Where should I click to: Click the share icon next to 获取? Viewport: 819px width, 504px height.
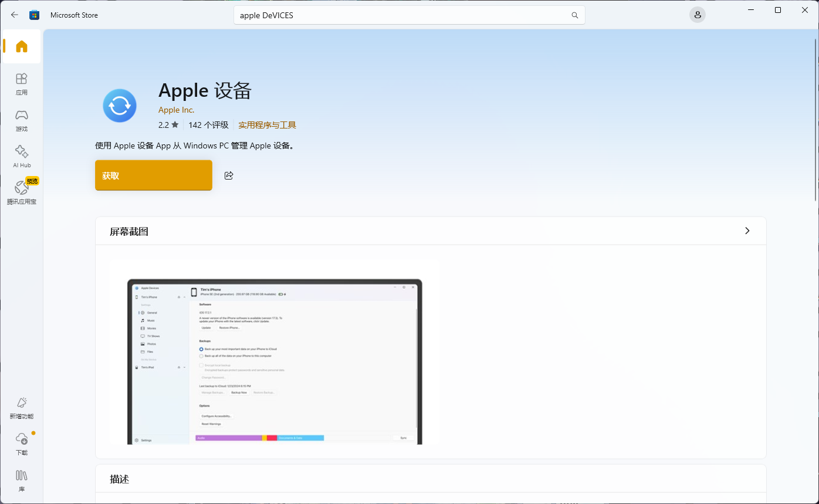pyautogui.click(x=229, y=175)
